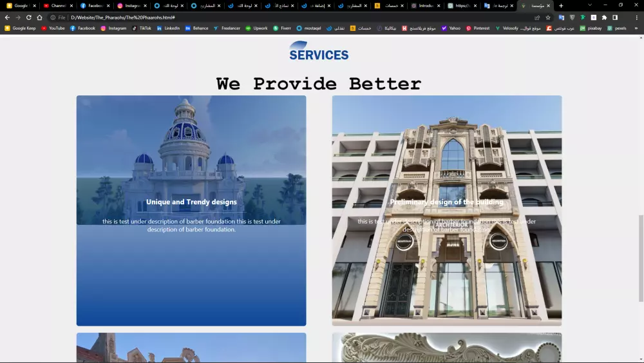Image resolution: width=644 pixels, height=363 pixels.
Task: Open the Pinterest bookmark
Action: tap(478, 28)
